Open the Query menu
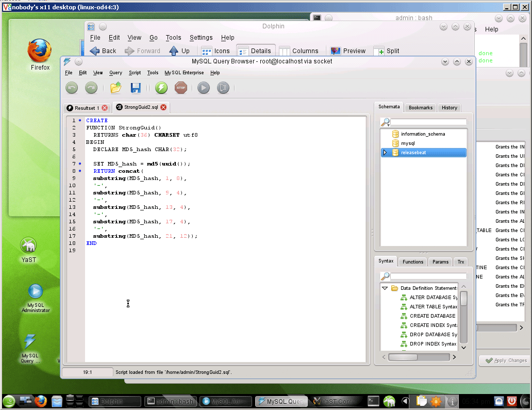Image resolution: width=532 pixels, height=410 pixels. coord(115,73)
